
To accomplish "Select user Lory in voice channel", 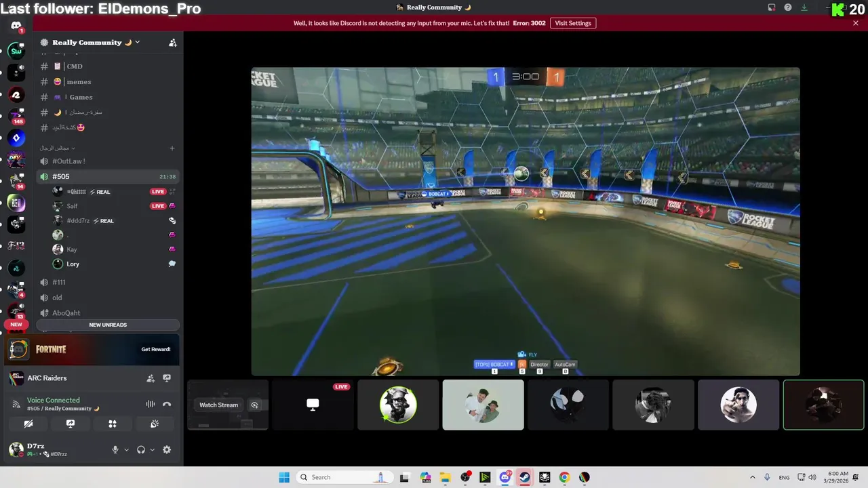I will coord(114,264).
